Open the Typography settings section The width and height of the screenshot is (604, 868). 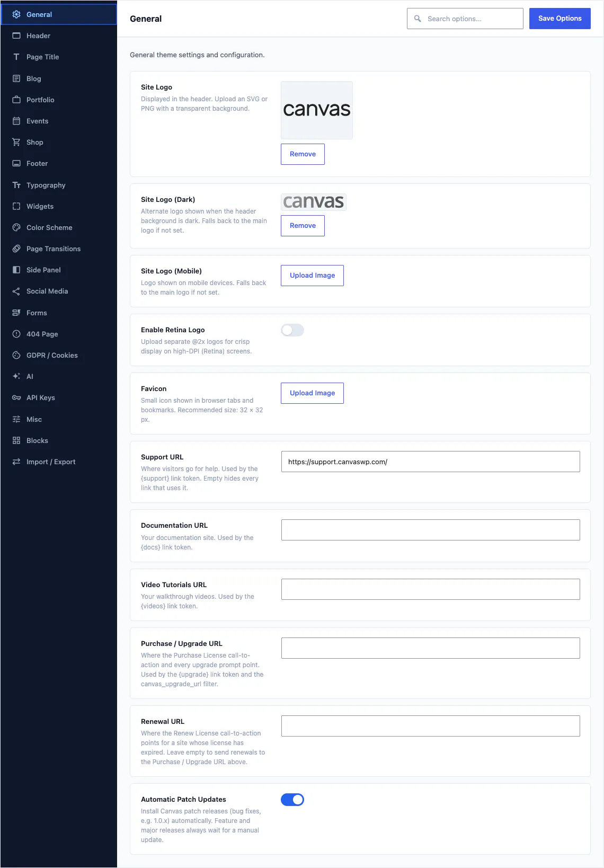coord(58,185)
